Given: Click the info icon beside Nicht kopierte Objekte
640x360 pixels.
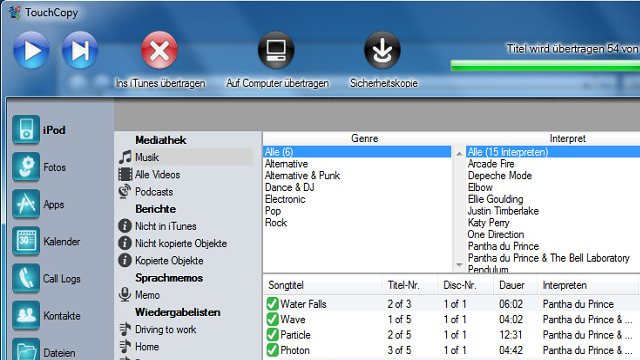Looking at the screenshot, I should click(125, 243).
